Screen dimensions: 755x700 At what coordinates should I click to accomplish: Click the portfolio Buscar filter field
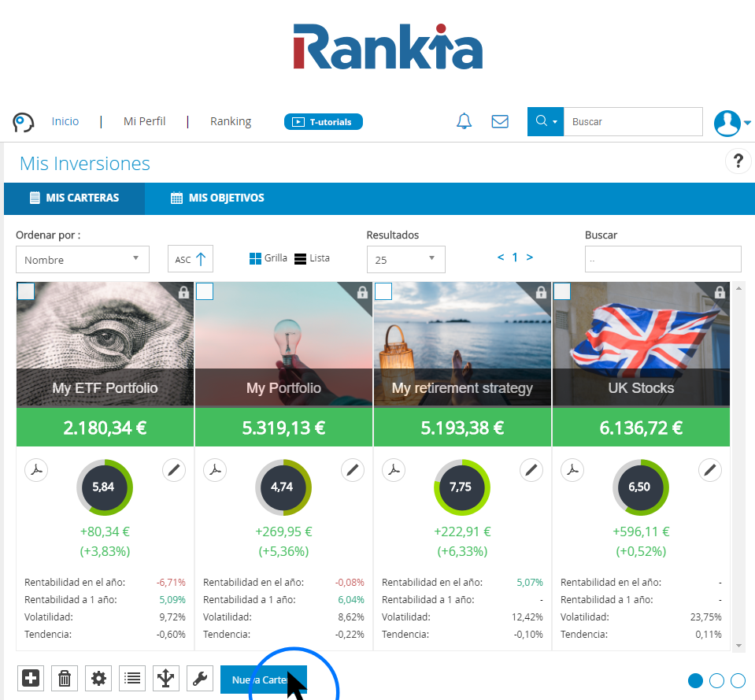(662, 259)
